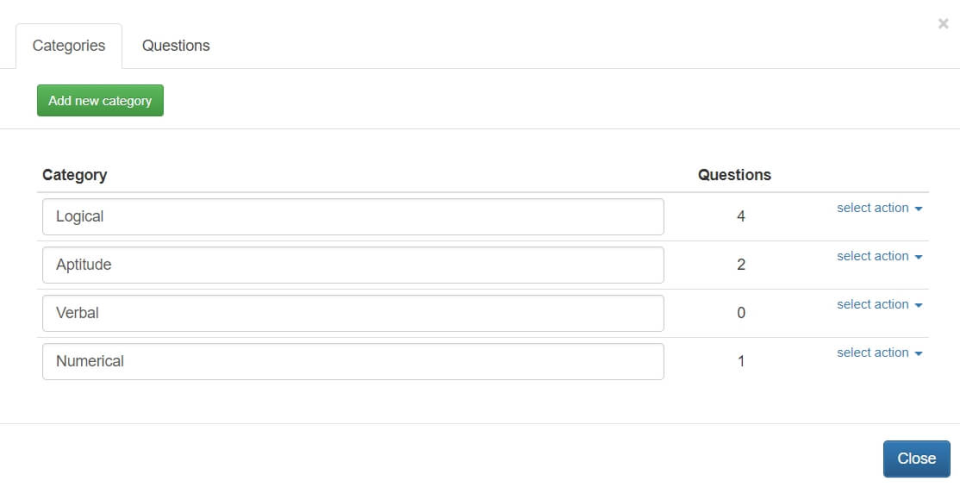Edit the Verbal category text box
Viewport: 960px width, 487px height.
point(353,313)
